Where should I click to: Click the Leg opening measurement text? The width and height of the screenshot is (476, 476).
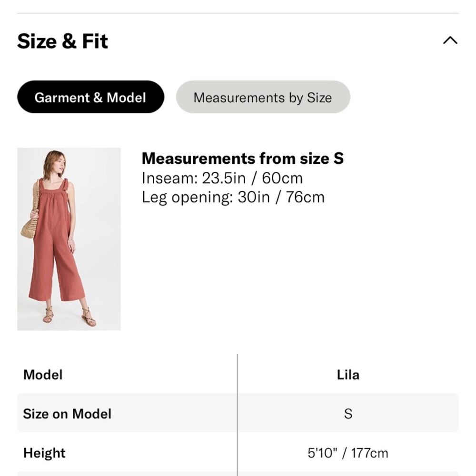(x=232, y=197)
